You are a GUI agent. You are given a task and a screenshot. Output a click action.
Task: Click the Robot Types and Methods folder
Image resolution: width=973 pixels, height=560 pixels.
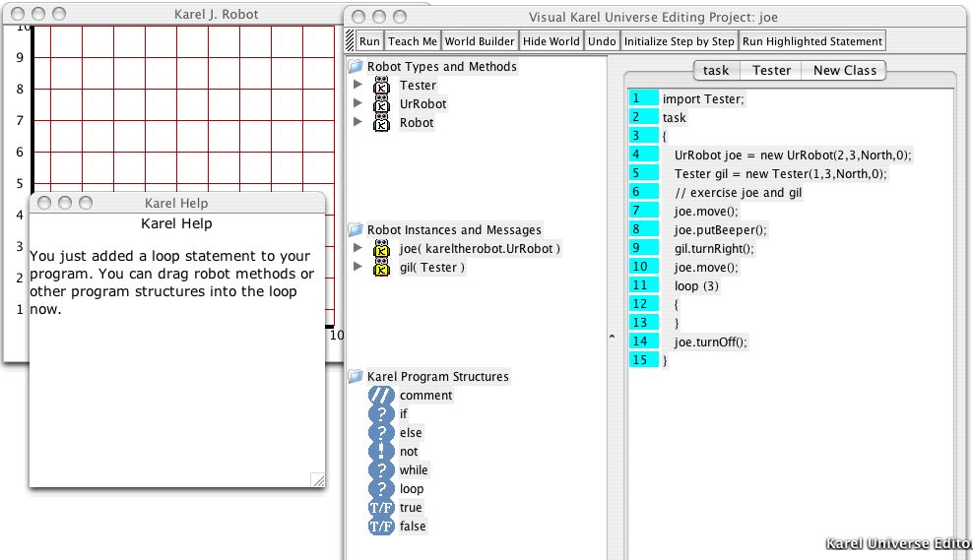356,67
